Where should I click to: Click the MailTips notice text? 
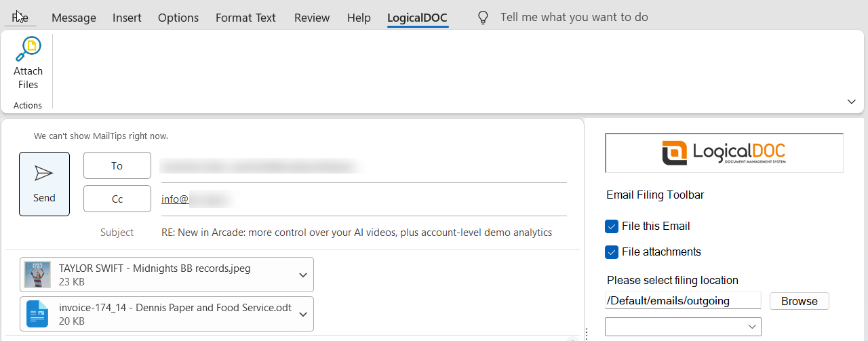101,136
